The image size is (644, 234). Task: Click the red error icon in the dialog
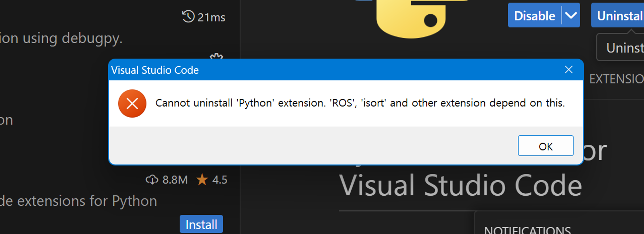pyautogui.click(x=132, y=103)
